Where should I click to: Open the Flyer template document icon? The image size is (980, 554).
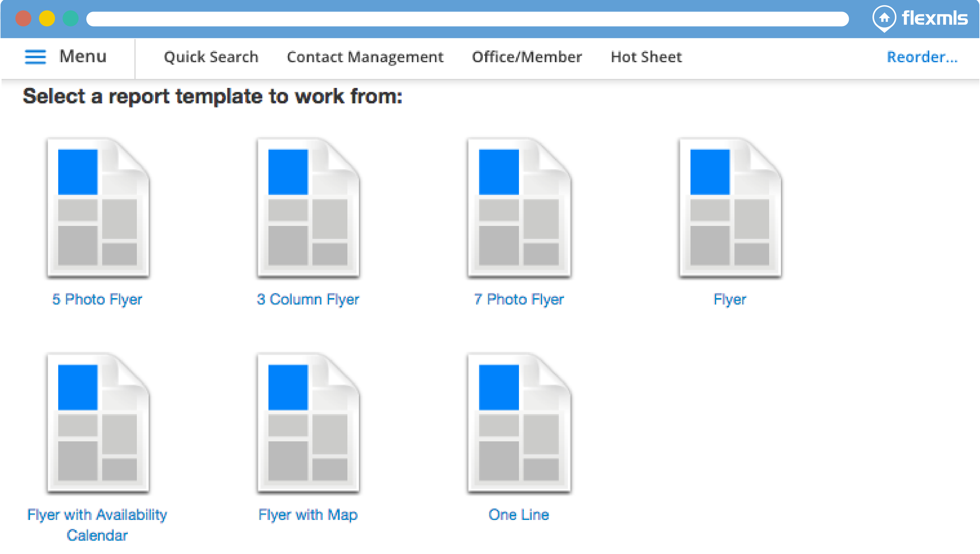tap(730, 208)
